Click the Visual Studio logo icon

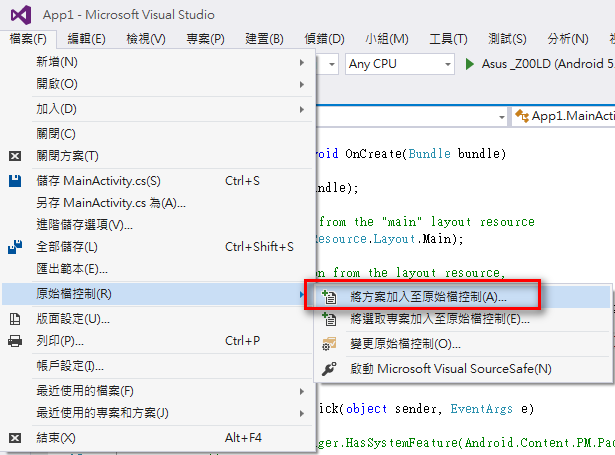[x=20, y=14]
